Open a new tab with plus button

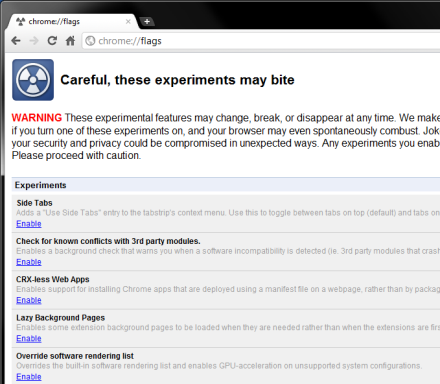click(x=147, y=22)
